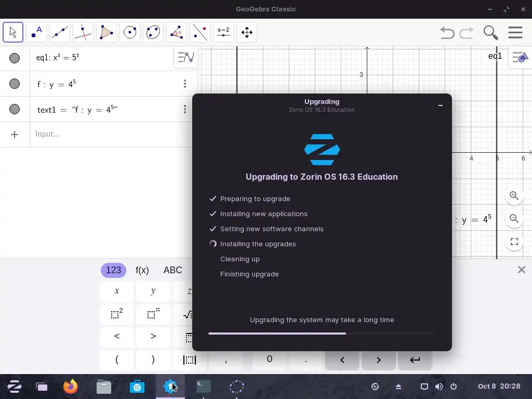Image resolution: width=532 pixels, height=399 pixels.
Task: Click the upgrade progress bar
Action: click(x=321, y=334)
